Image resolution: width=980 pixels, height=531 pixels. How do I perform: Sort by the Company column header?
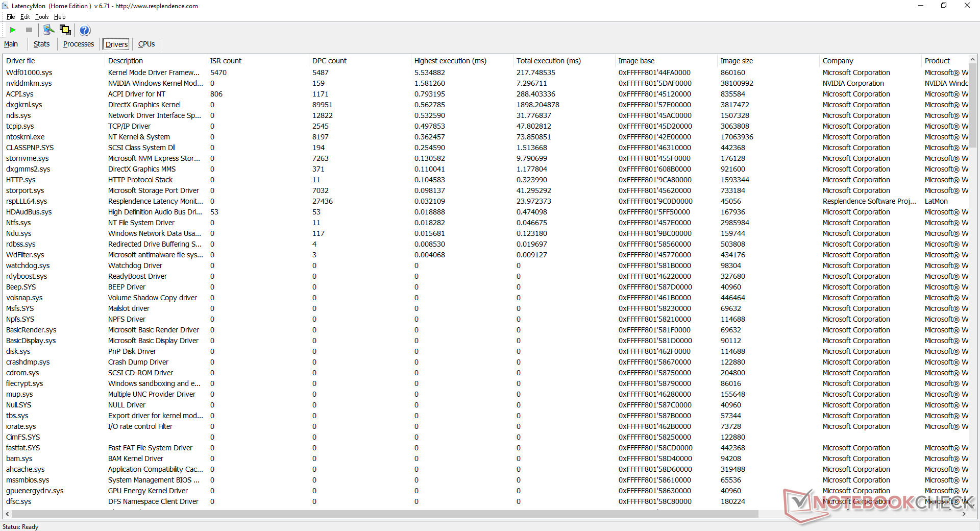coord(870,61)
